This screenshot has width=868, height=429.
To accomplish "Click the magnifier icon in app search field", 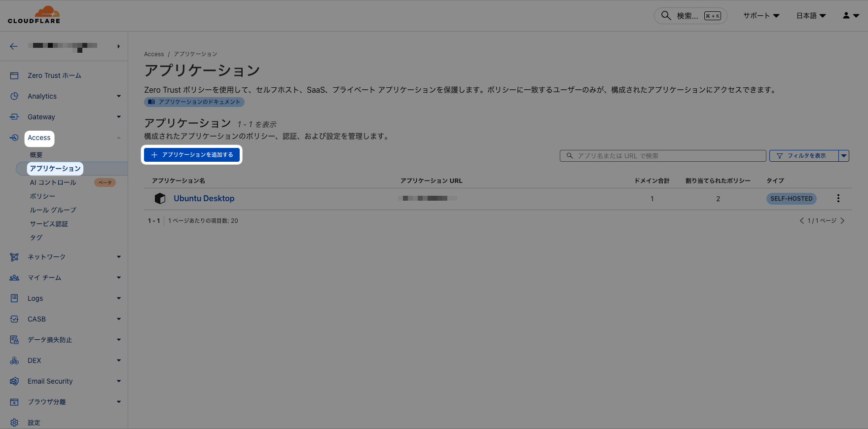I will pos(570,156).
